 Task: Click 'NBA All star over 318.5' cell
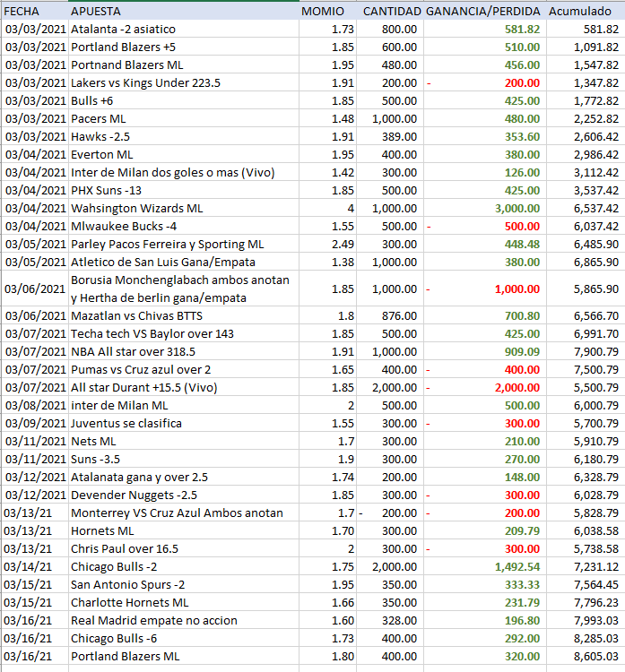coord(184,352)
